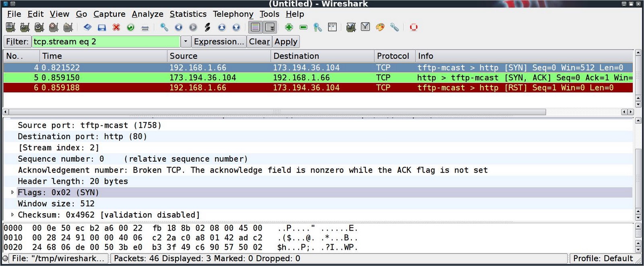Sort by the Source column header
The image size is (644, 266).
[x=219, y=56]
